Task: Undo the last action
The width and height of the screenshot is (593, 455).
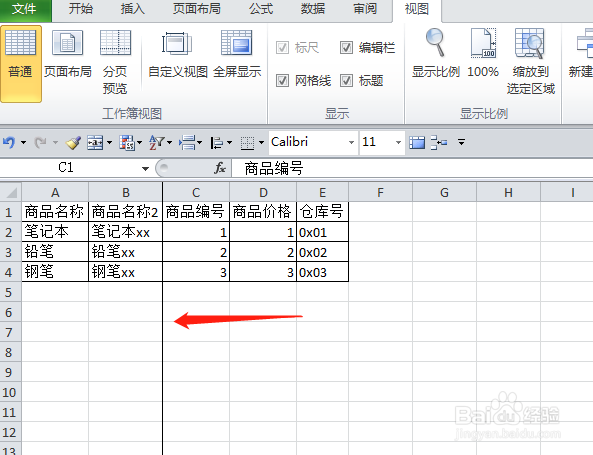Action: [9, 143]
